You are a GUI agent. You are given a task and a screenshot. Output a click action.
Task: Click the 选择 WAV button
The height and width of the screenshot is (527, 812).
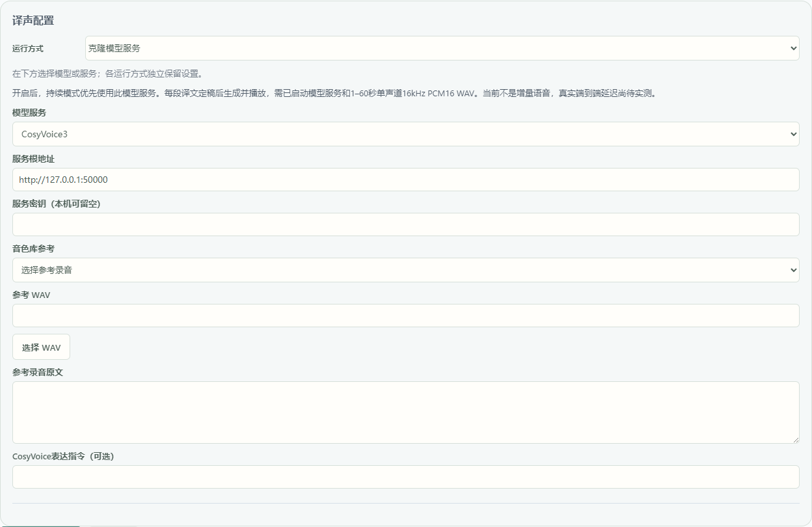[41, 347]
